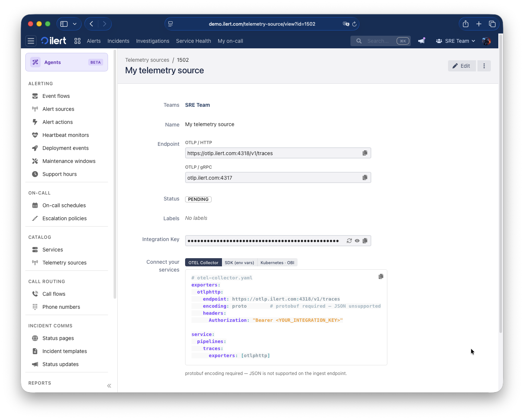The height and width of the screenshot is (420, 524).
Task: Open the SRE Team switcher dropdown
Action: (x=455, y=41)
